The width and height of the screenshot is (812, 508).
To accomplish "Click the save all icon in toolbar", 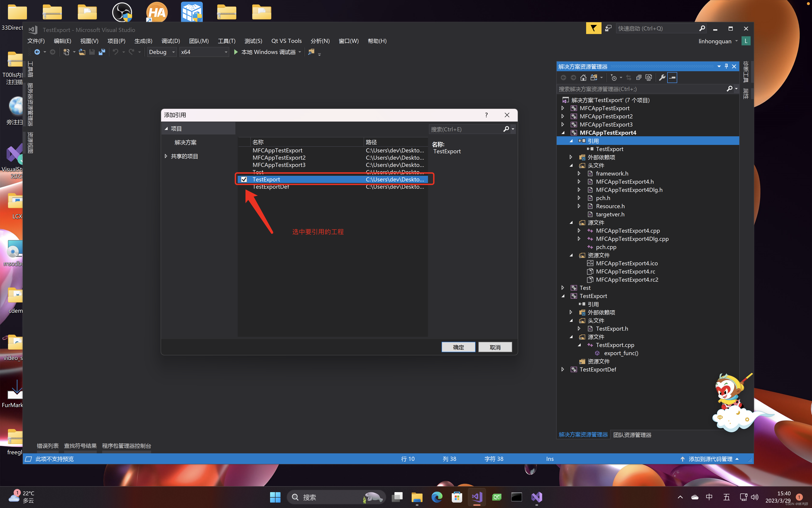I will pyautogui.click(x=102, y=52).
